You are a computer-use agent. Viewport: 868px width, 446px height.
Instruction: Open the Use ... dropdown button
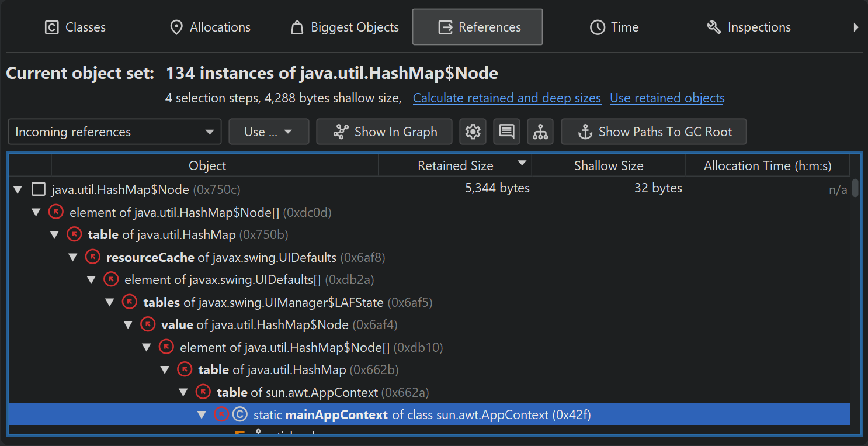click(269, 132)
